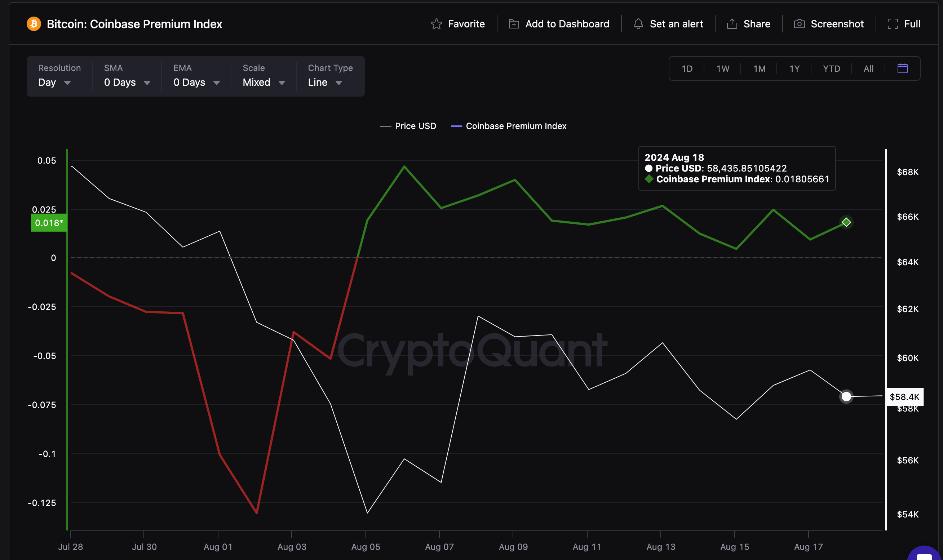The height and width of the screenshot is (560, 943).
Task: Click the -0.075 left axis label
Action: click(42, 405)
